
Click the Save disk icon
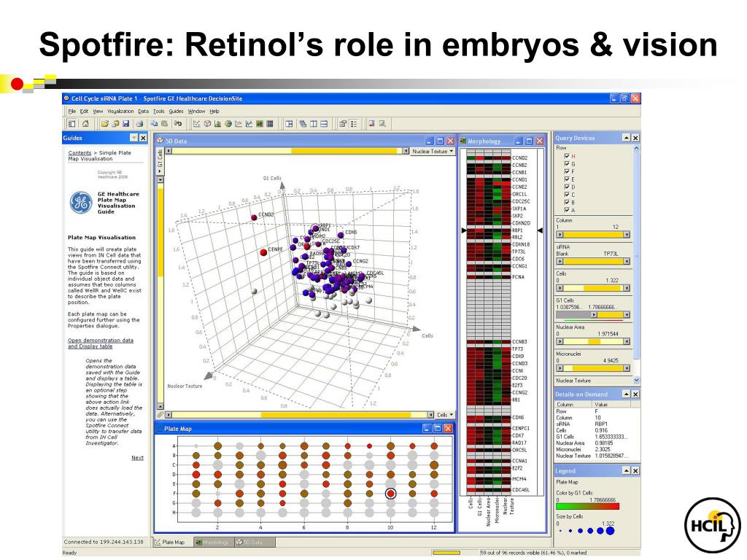click(125, 124)
